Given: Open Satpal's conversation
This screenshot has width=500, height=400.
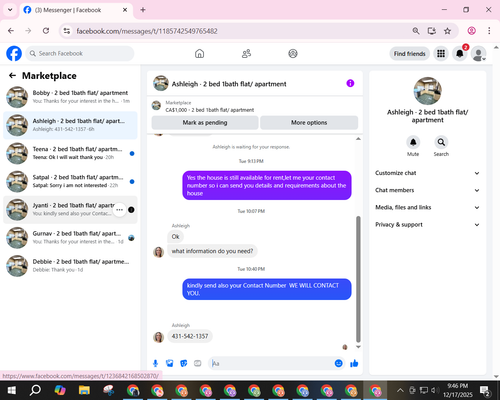Looking at the screenshot, I should click(x=70, y=181).
